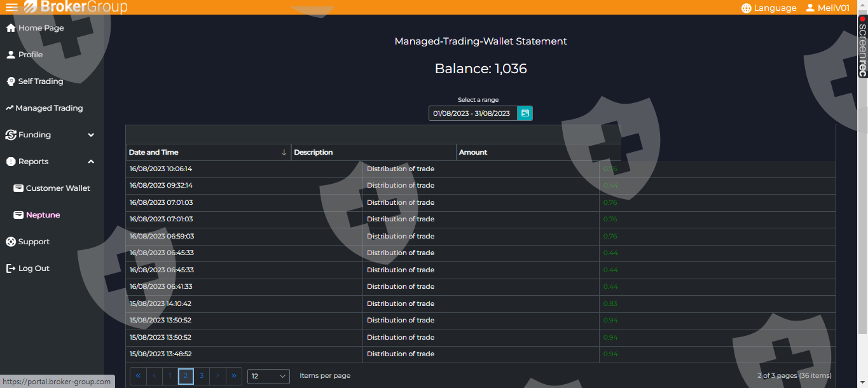Open the date range calendar picker
The width and height of the screenshot is (868, 388).
525,113
